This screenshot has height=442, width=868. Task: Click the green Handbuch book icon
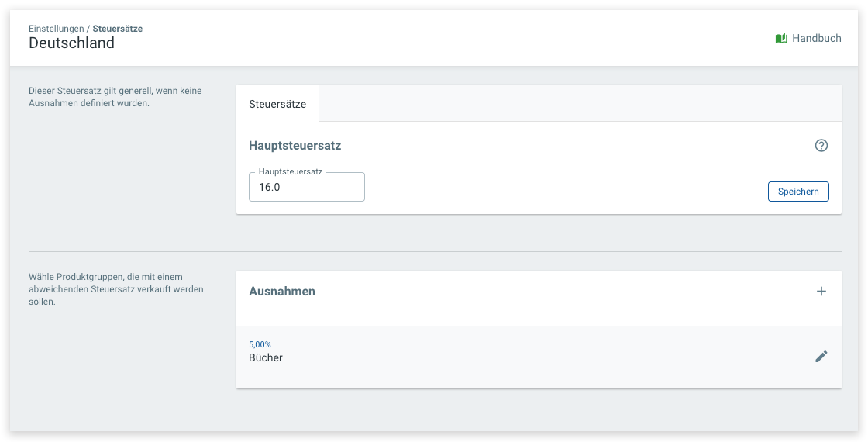(781, 38)
